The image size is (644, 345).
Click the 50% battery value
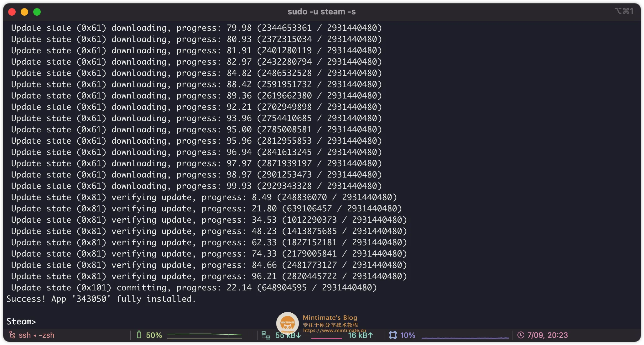[x=154, y=335]
